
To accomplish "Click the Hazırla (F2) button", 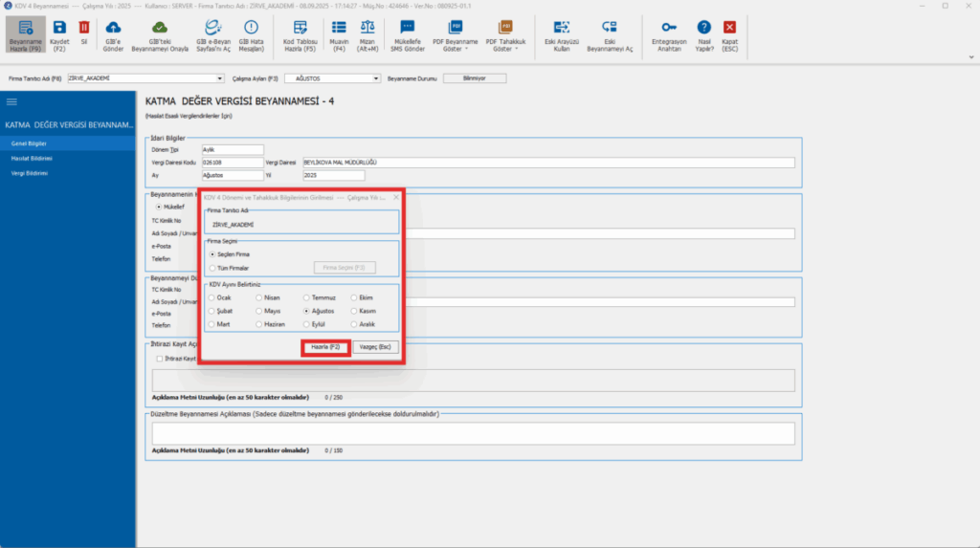I will (325, 347).
